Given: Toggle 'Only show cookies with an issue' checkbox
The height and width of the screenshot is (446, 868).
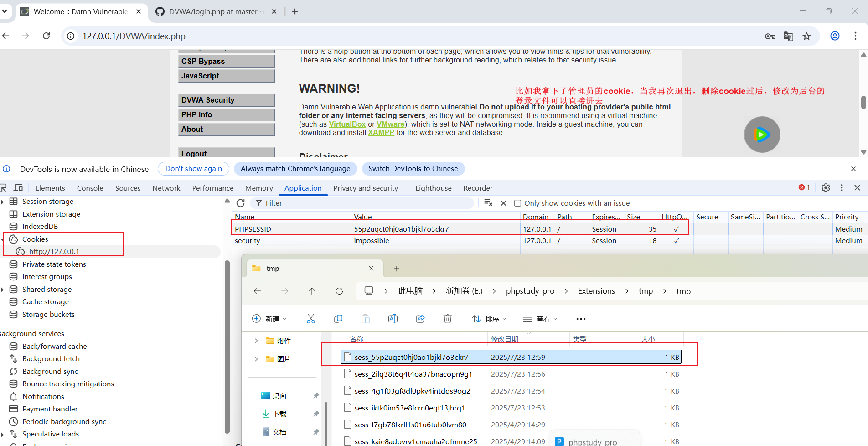Looking at the screenshot, I should coord(517,203).
